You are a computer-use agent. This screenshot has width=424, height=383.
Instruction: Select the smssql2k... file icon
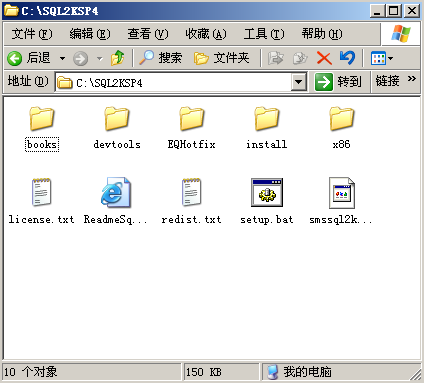point(342,193)
